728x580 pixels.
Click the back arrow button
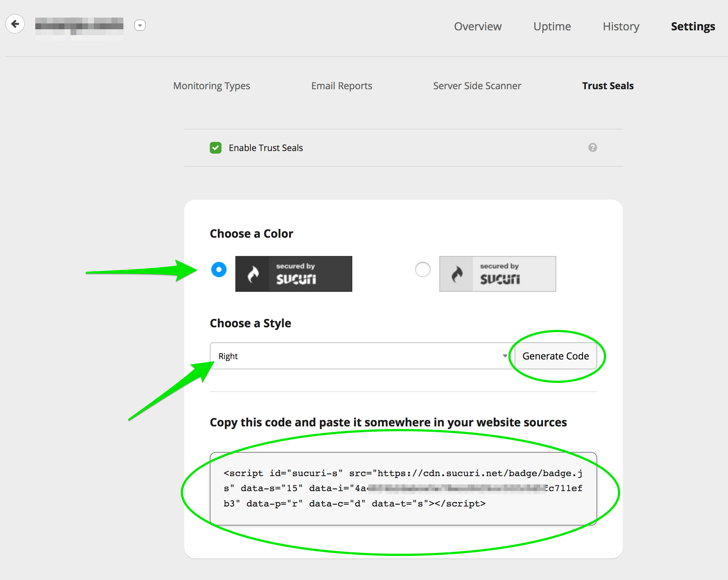(15, 24)
